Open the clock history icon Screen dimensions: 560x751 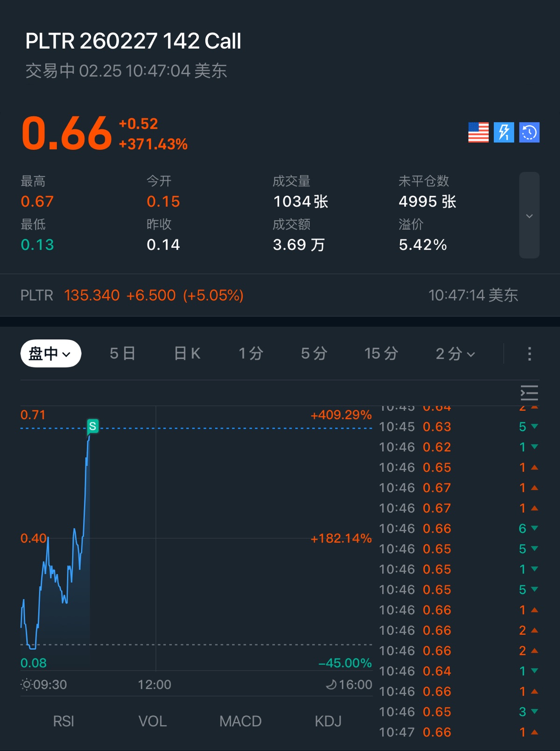pos(529,133)
